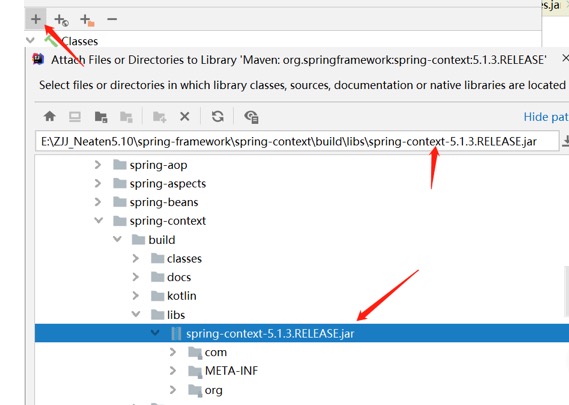Expand the com package folder
Screen dimensions: 569x405
tap(173, 352)
